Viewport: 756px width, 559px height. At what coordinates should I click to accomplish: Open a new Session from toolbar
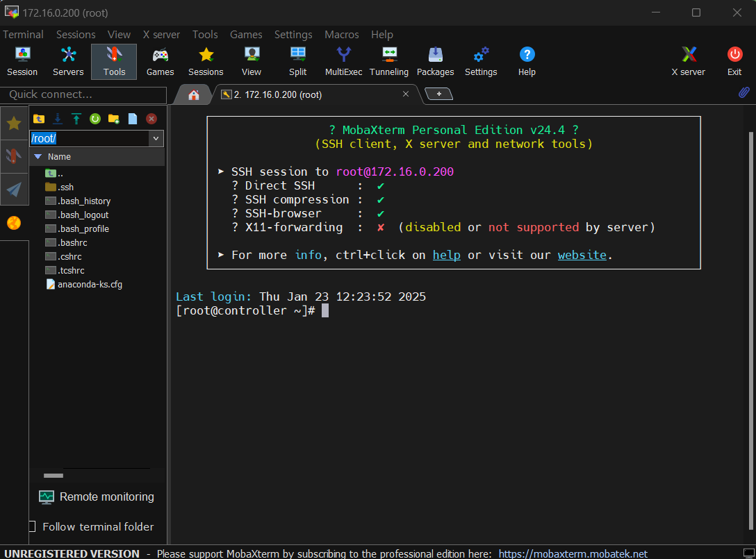[x=22, y=62]
